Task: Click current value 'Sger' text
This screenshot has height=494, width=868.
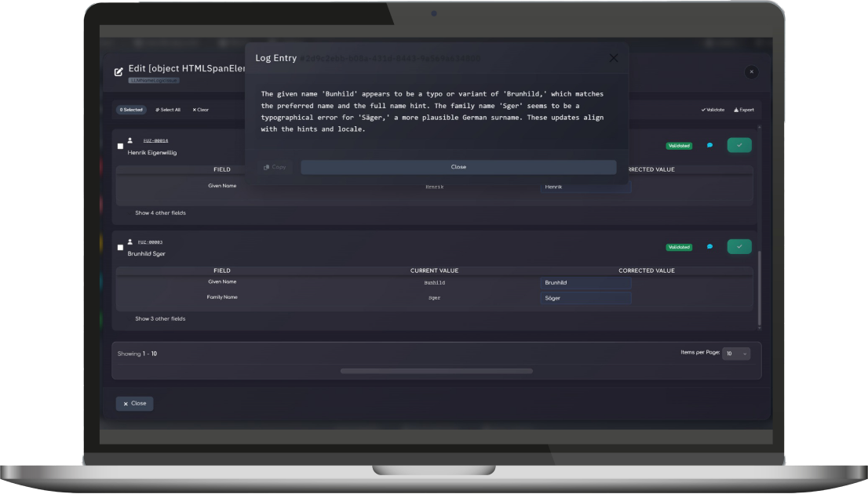Action: point(435,298)
